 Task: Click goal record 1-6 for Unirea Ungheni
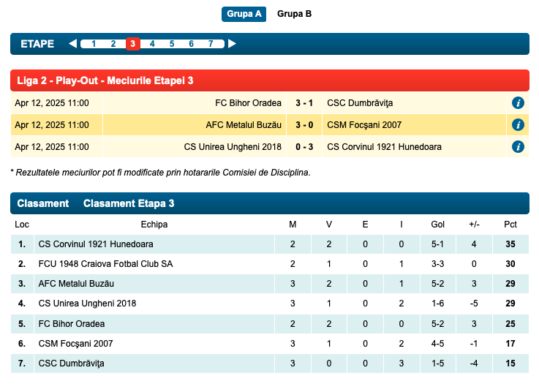pyautogui.click(x=437, y=304)
